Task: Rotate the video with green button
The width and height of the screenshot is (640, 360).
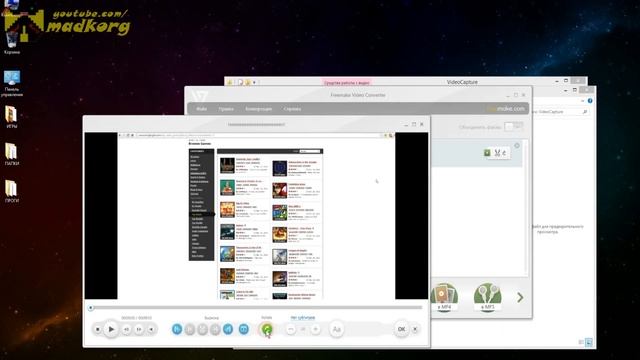Action: (x=267, y=329)
